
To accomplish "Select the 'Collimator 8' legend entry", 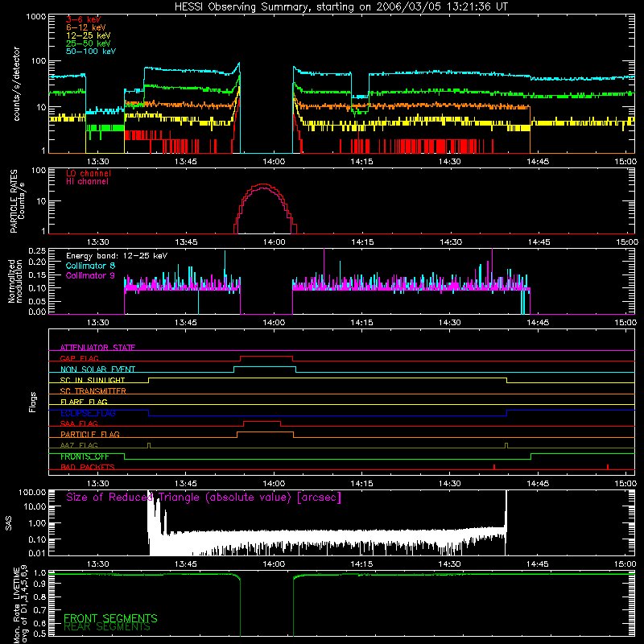I will (x=90, y=266).
